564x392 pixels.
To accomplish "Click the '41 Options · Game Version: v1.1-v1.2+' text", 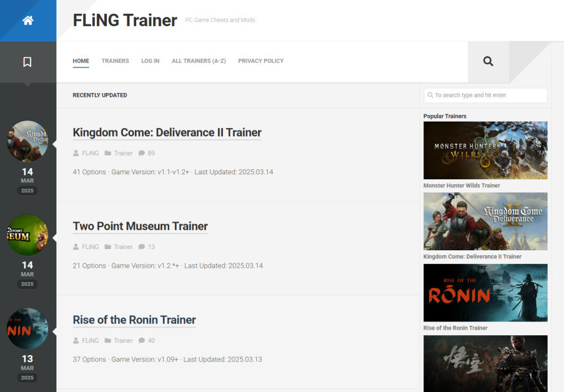I will tap(131, 172).
